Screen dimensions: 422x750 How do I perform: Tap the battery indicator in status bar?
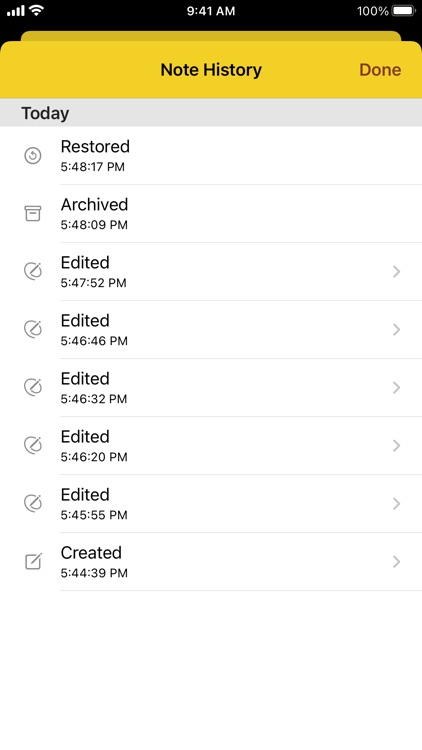pos(404,11)
